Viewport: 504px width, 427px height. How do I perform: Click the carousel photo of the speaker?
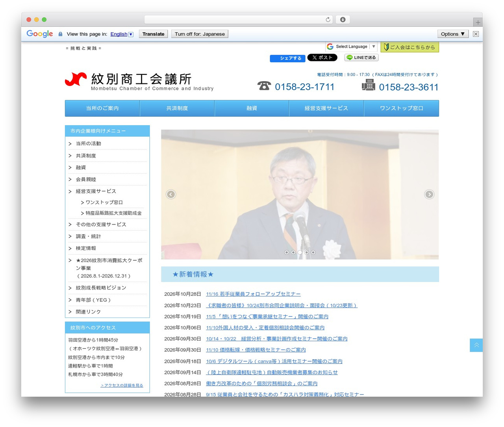[300, 195]
